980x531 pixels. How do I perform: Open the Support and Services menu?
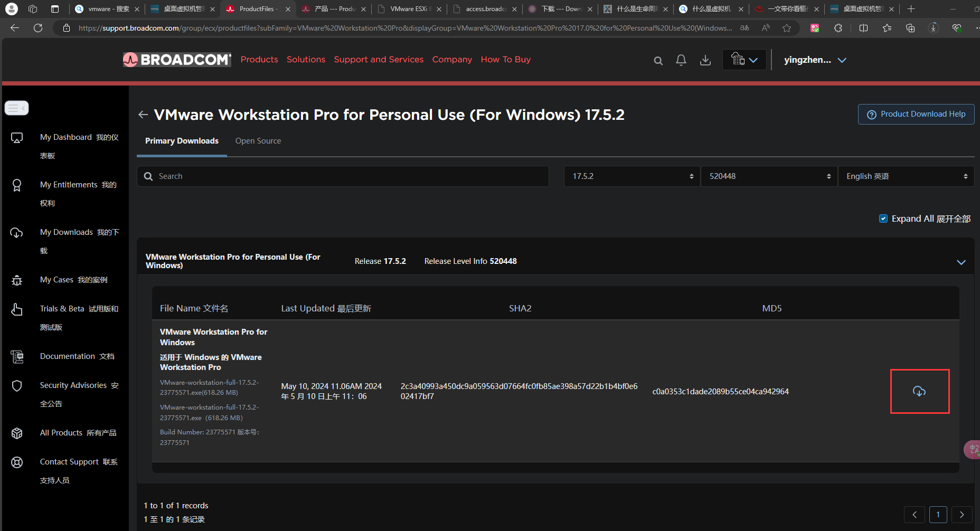(x=379, y=60)
